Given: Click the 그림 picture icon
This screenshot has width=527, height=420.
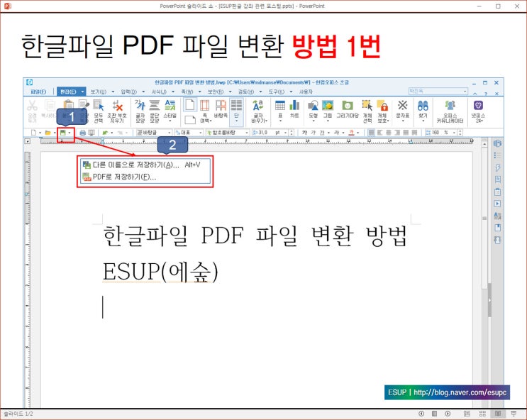Looking at the screenshot, I should [328, 109].
